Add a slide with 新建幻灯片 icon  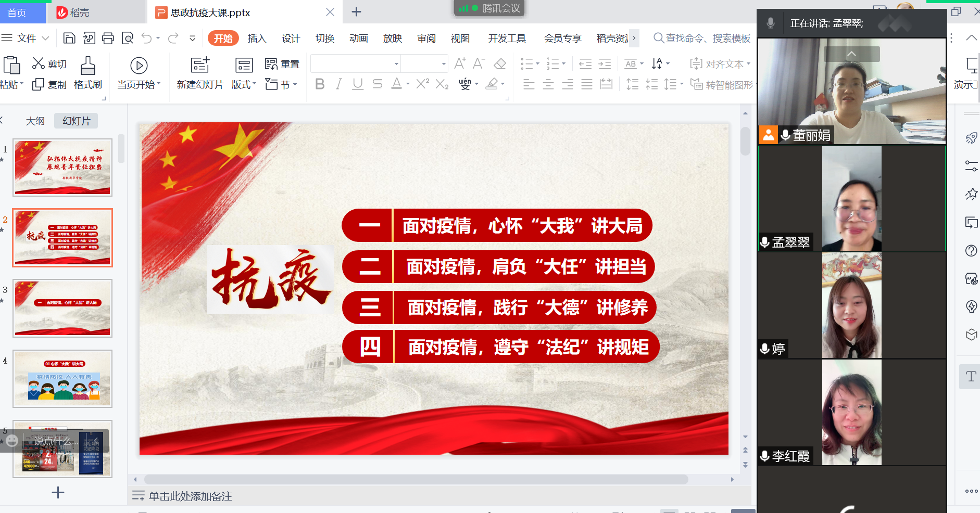click(x=200, y=66)
